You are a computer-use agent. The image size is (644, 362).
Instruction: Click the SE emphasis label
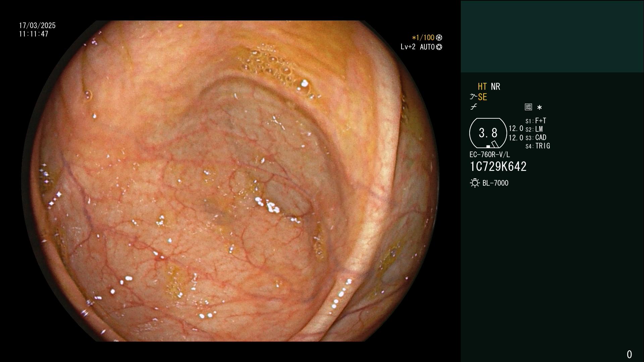point(482,97)
